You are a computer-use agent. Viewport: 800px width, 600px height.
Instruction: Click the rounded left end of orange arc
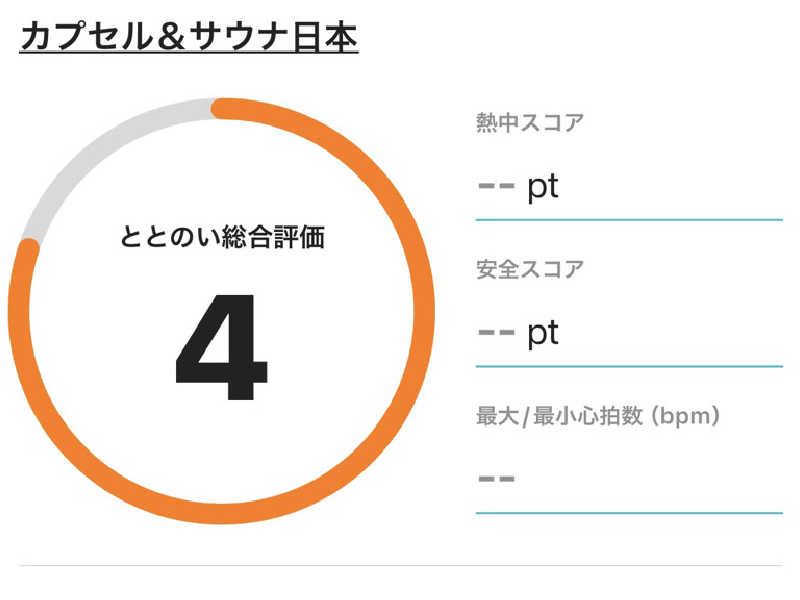click(29, 248)
